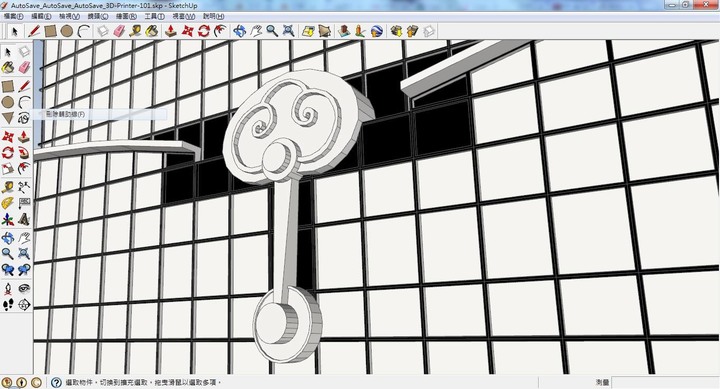Choose the Move tool in top toolbar
720x389 pixels.
[187, 31]
